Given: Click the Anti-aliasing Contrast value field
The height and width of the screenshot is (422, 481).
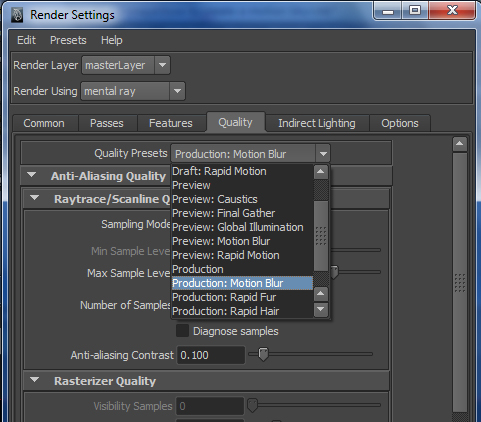Looking at the screenshot, I should point(211,355).
